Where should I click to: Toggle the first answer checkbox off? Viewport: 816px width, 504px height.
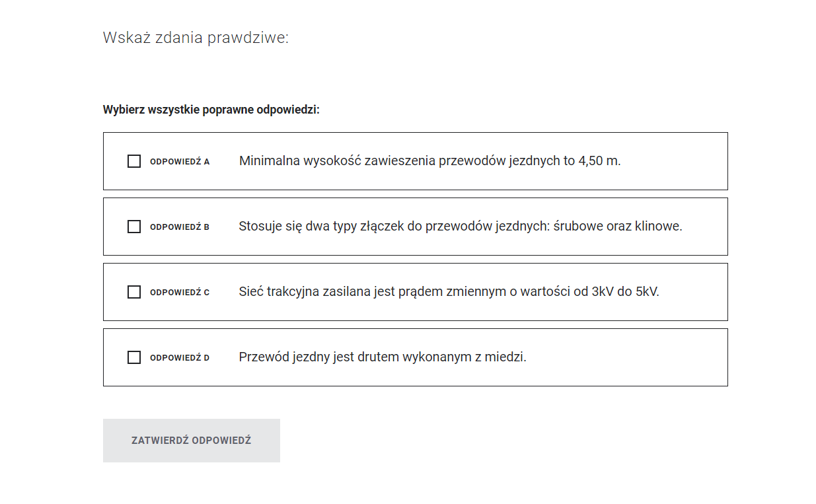point(134,161)
